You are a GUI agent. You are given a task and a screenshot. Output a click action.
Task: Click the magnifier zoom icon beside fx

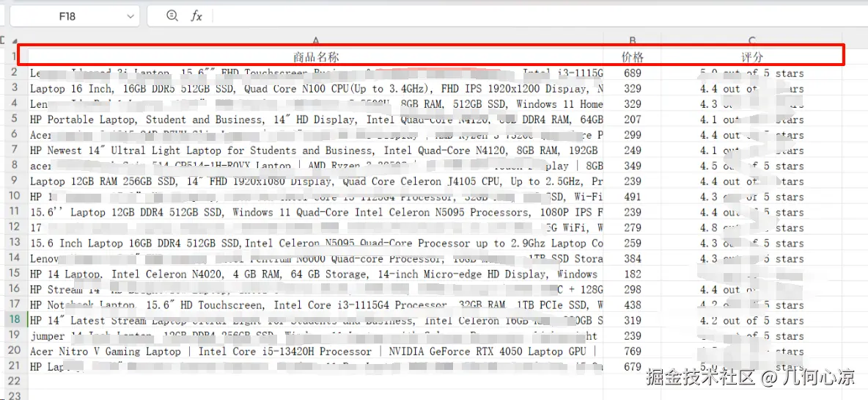pyautogui.click(x=172, y=16)
